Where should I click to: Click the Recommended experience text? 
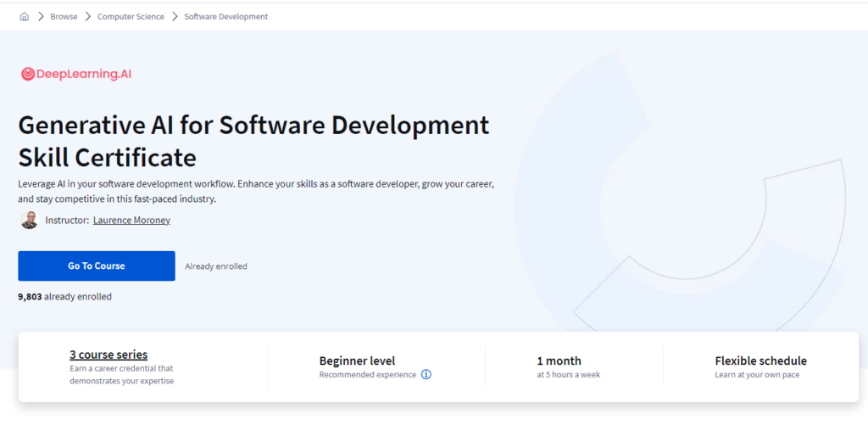click(367, 374)
